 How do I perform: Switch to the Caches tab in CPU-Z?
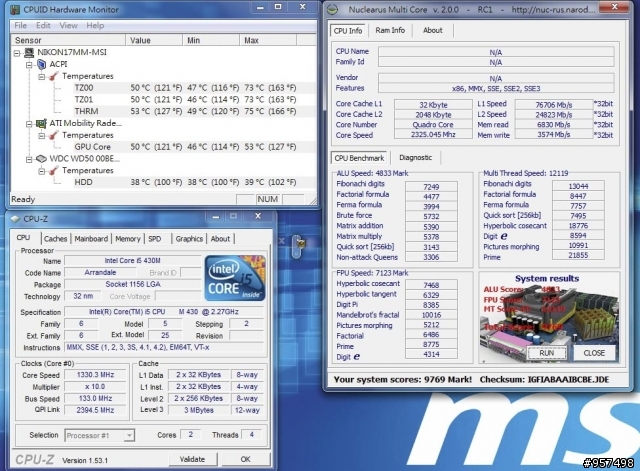click(56, 239)
